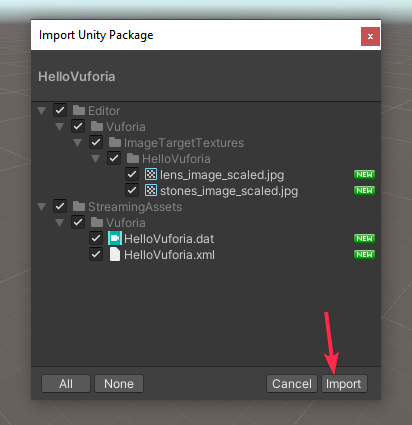Toggle the StreamingAssets folder checkbox
Viewport: 412px width, 425px height.
point(60,206)
